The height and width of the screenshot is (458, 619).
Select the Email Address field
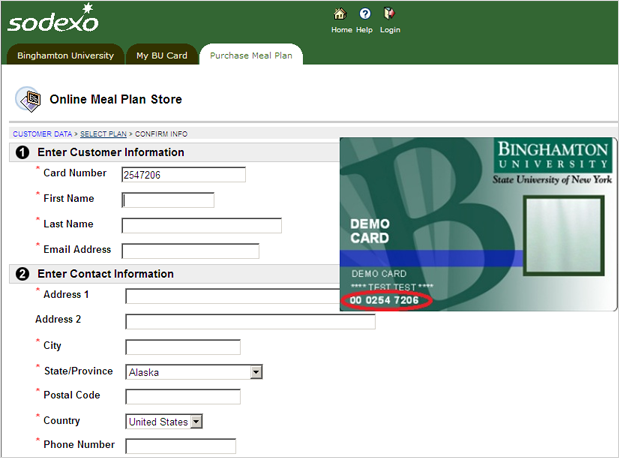[191, 251]
